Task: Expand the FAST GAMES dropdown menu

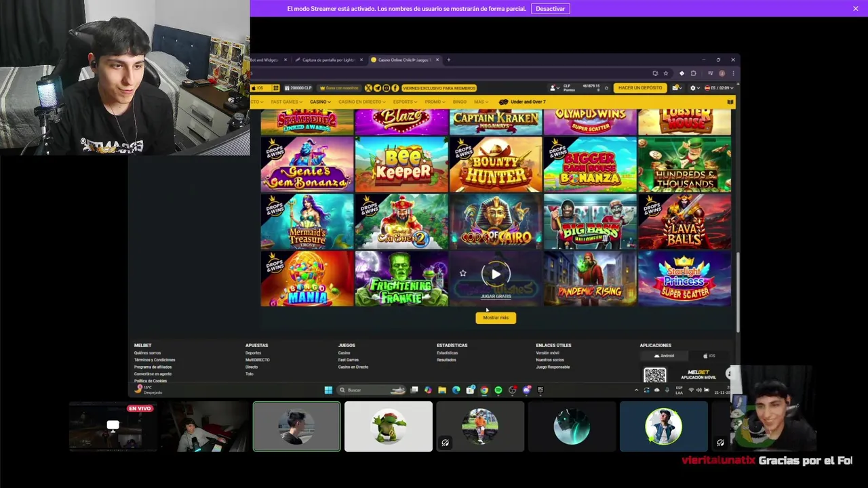Action: pyautogui.click(x=288, y=102)
